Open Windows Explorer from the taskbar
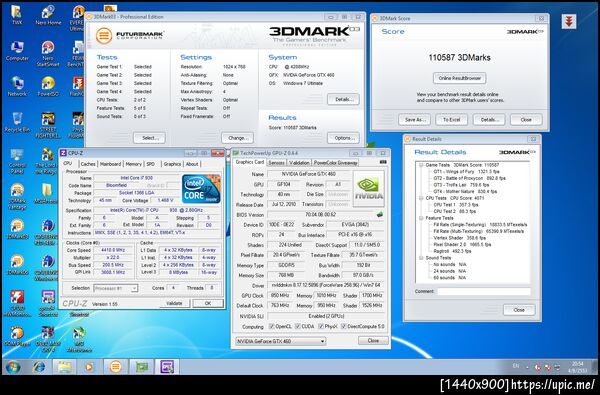The height and width of the screenshot is (395, 600). click(x=64, y=367)
